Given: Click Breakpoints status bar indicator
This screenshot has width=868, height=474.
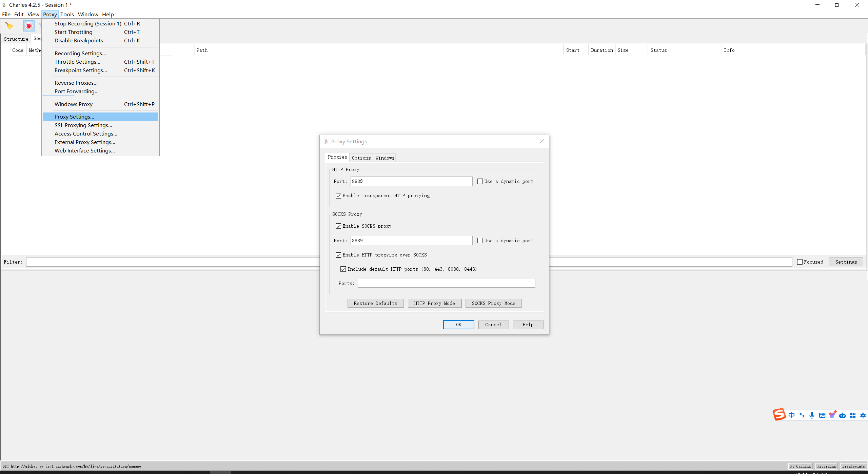Looking at the screenshot, I should click(x=853, y=466).
